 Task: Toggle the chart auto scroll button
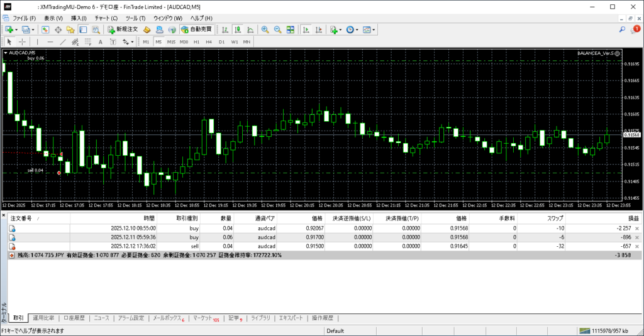306,30
